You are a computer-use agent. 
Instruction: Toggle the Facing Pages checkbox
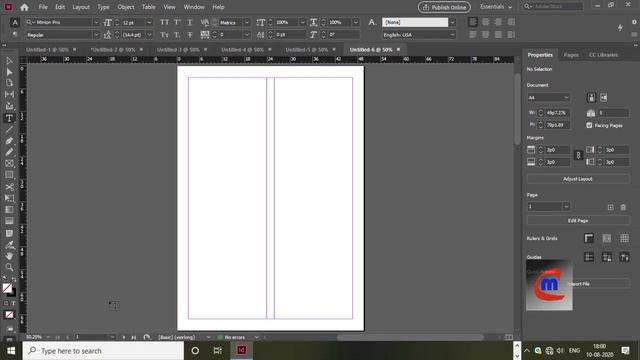589,125
